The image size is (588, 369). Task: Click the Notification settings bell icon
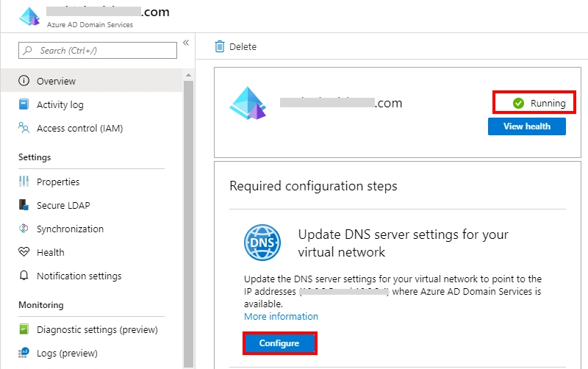(24, 276)
